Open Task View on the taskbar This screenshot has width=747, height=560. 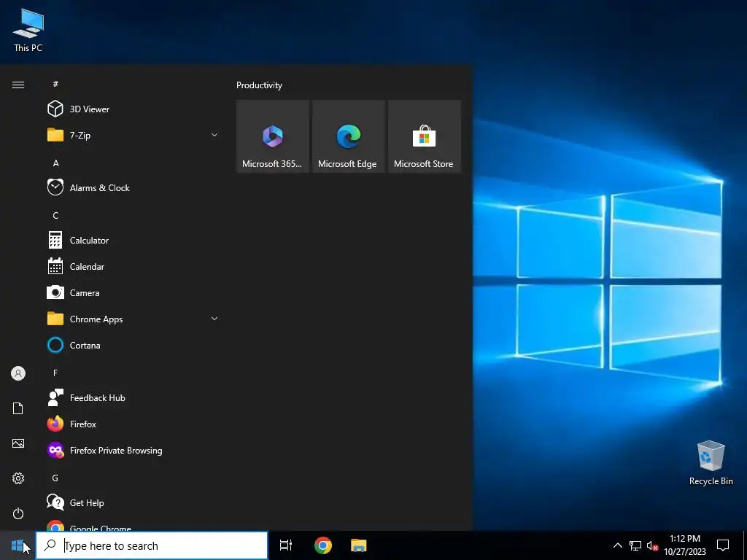coord(286,545)
